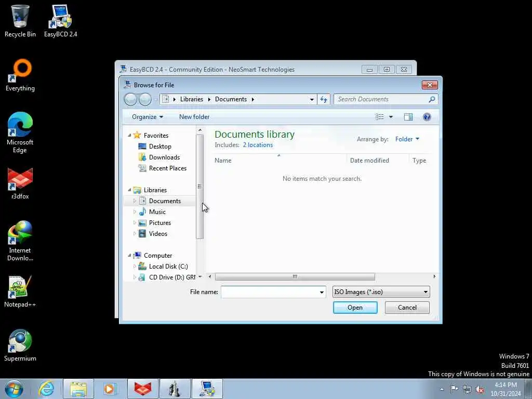
Task: Collapse the Computer tree group
Action: click(129, 255)
